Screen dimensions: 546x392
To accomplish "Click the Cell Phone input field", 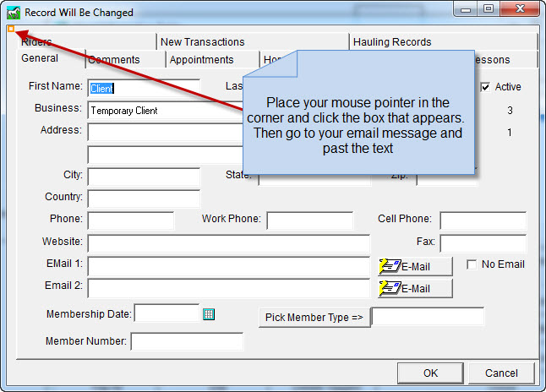I will pyautogui.click(x=483, y=220).
